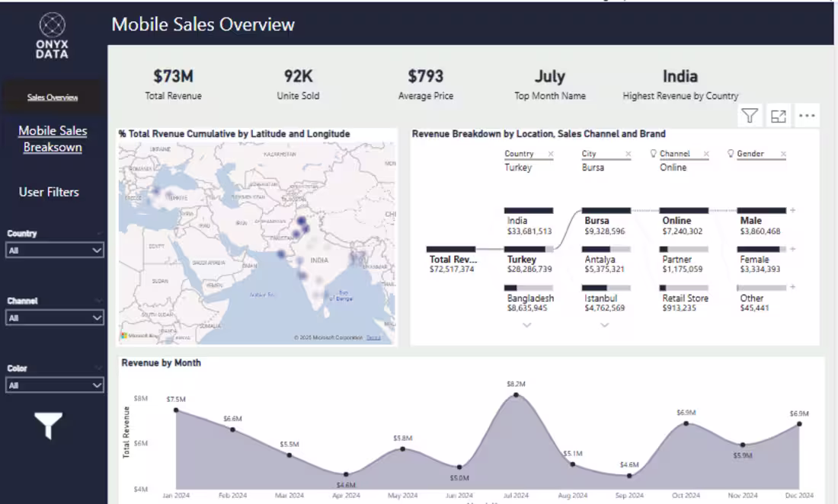This screenshot has width=838, height=504.
Task: Remove the City field using its X icon
Action: (628, 153)
